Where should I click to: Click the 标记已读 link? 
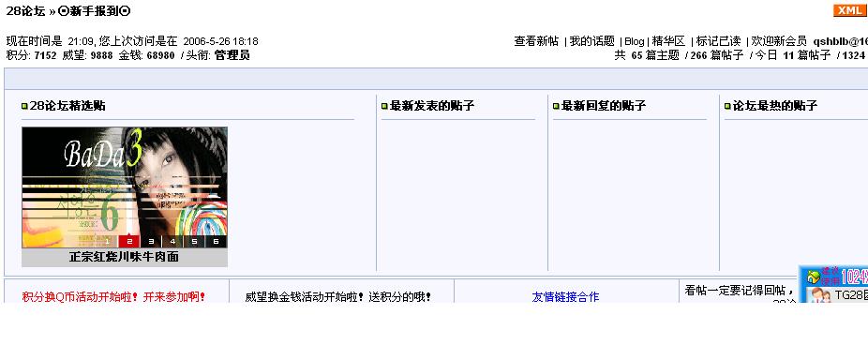(x=719, y=41)
